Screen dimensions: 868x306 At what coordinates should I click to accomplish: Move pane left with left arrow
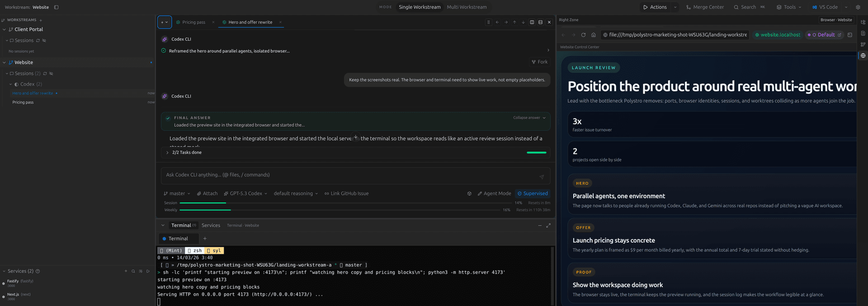click(497, 22)
